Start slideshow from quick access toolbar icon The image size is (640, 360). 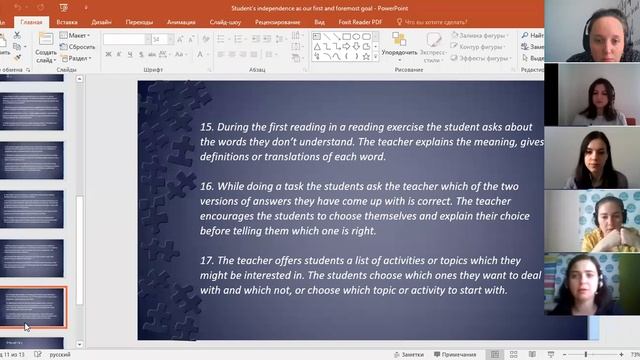pyautogui.click(x=63, y=7)
